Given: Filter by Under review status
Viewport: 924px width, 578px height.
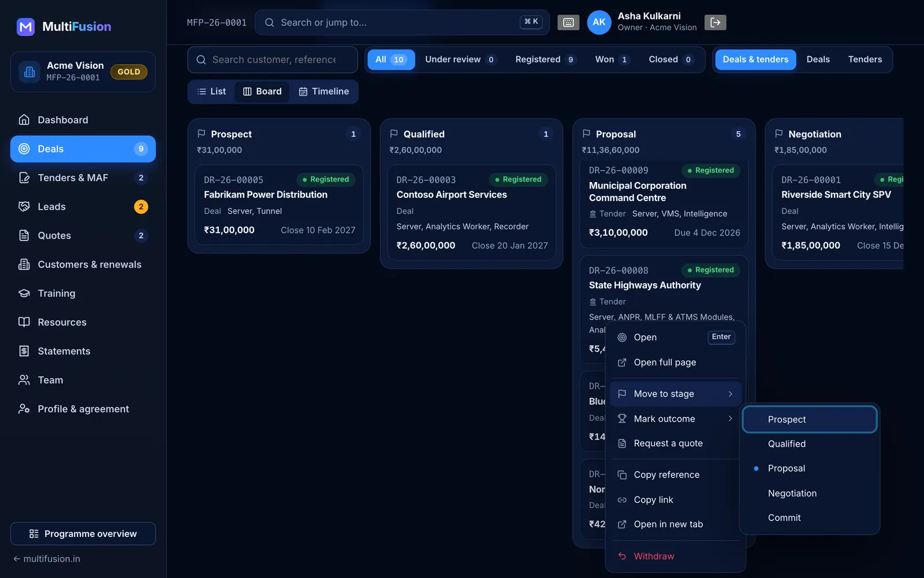Looking at the screenshot, I should click(460, 60).
